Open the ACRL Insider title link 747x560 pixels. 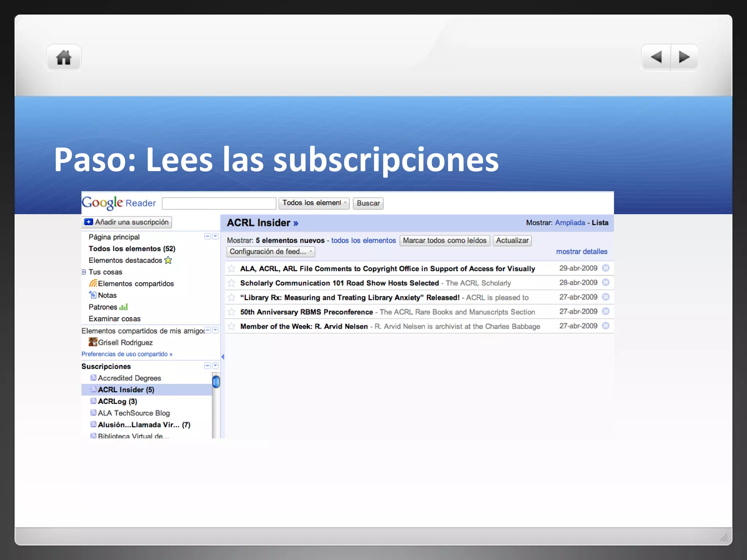click(x=263, y=223)
